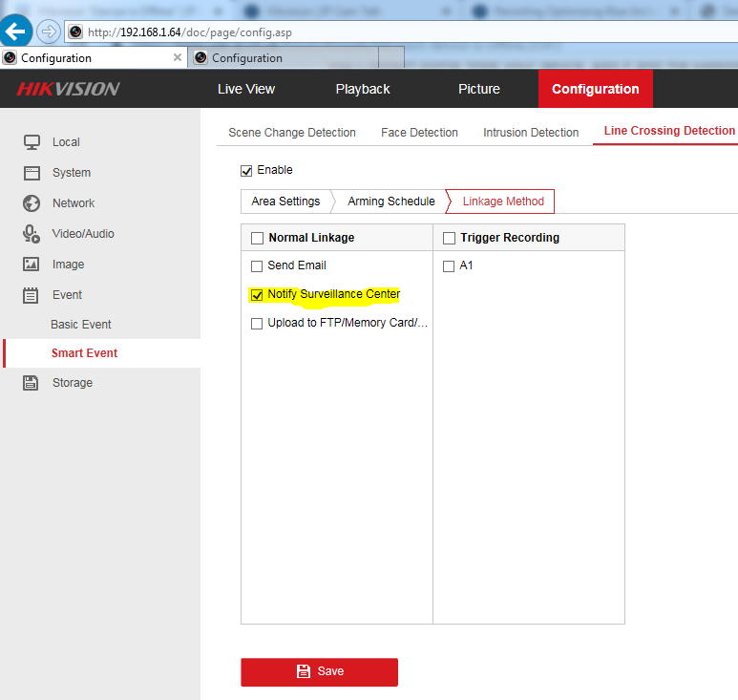Enable the Send Email checkbox
This screenshot has width=738, height=700.
[x=256, y=266]
